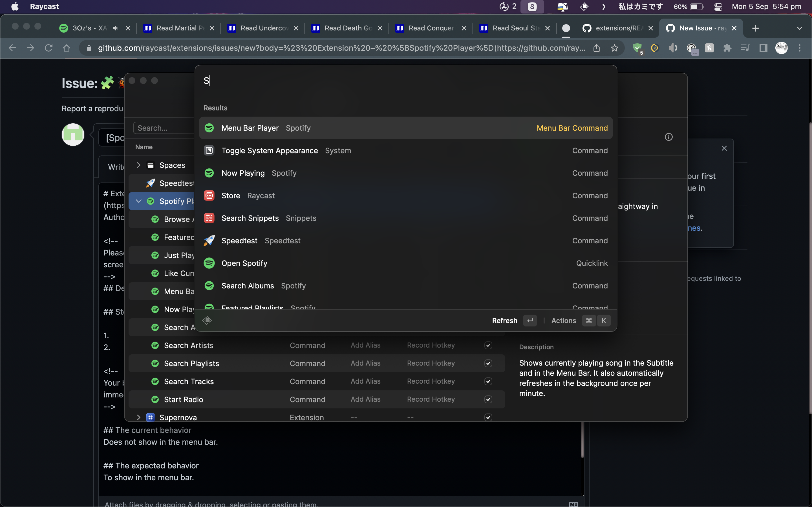This screenshot has height=507, width=812.
Task: Expand the Spaces extension row
Action: pos(138,165)
